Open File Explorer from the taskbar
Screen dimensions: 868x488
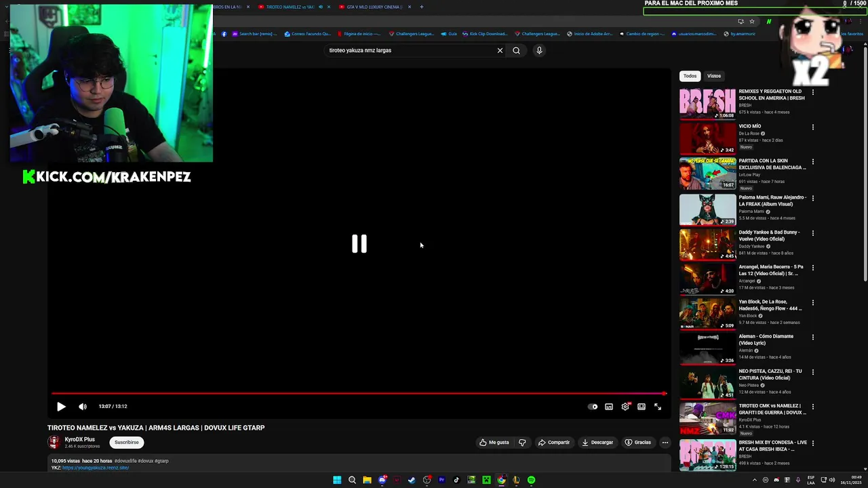[x=367, y=480]
